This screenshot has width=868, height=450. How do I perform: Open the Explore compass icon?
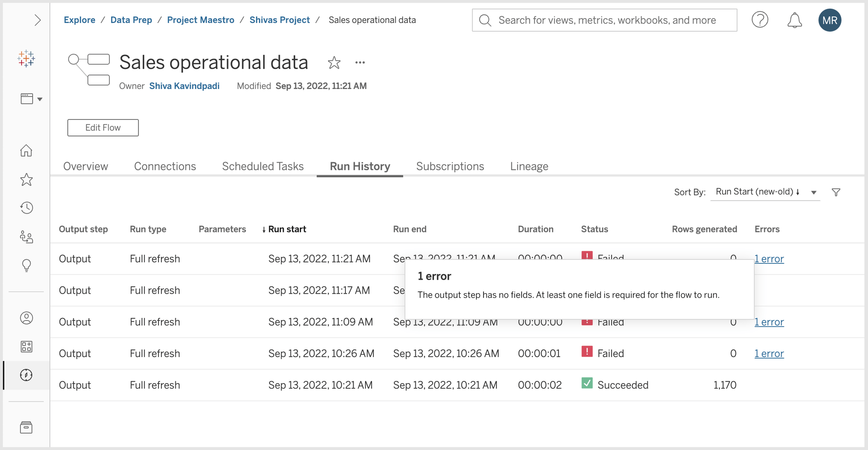(x=26, y=375)
